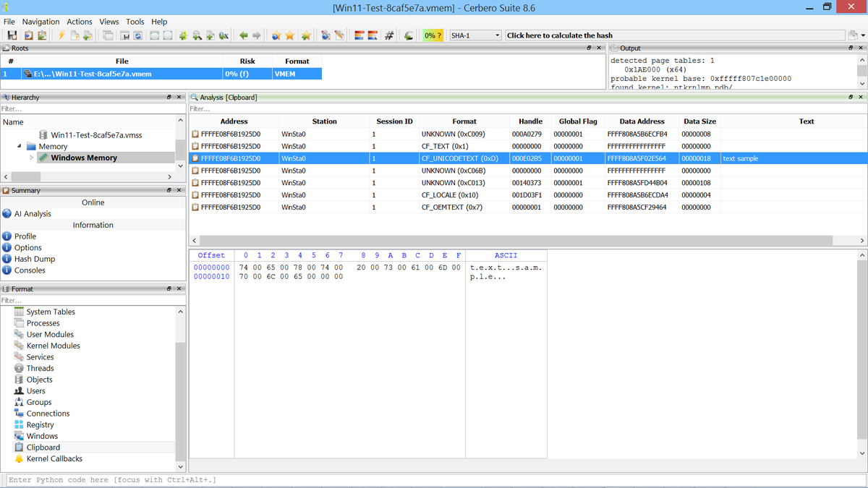Open the Views menu
The image size is (868, 488).
pyautogui.click(x=109, y=22)
